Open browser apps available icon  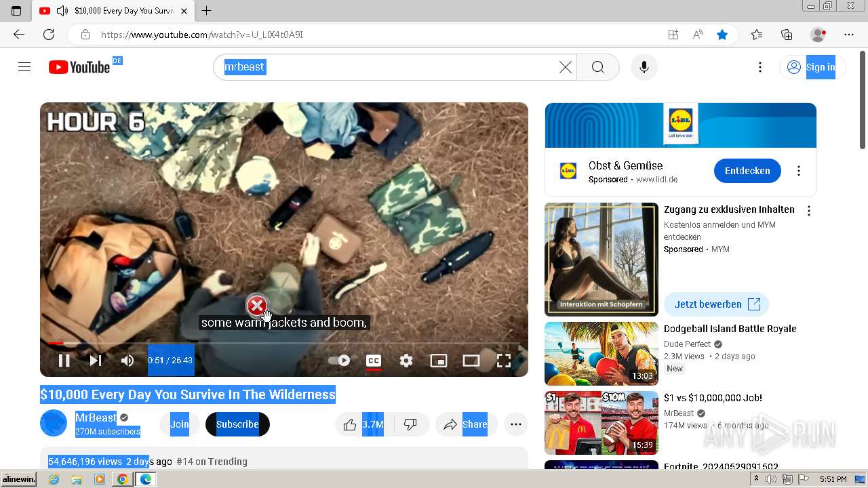click(673, 35)
